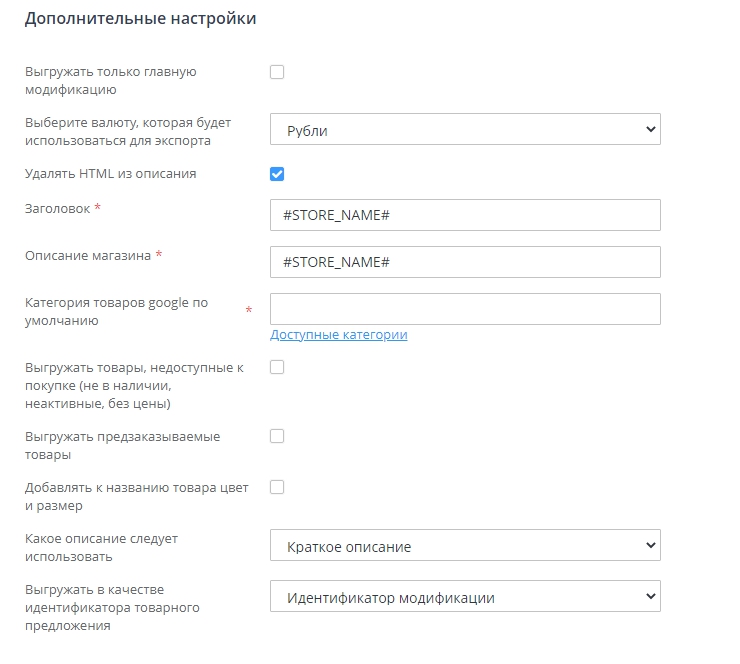This screenshot has width=740, height=664.
Task: Uncheck 'Удалять HTML из описания' checkbox
Action: coord(277,174)
